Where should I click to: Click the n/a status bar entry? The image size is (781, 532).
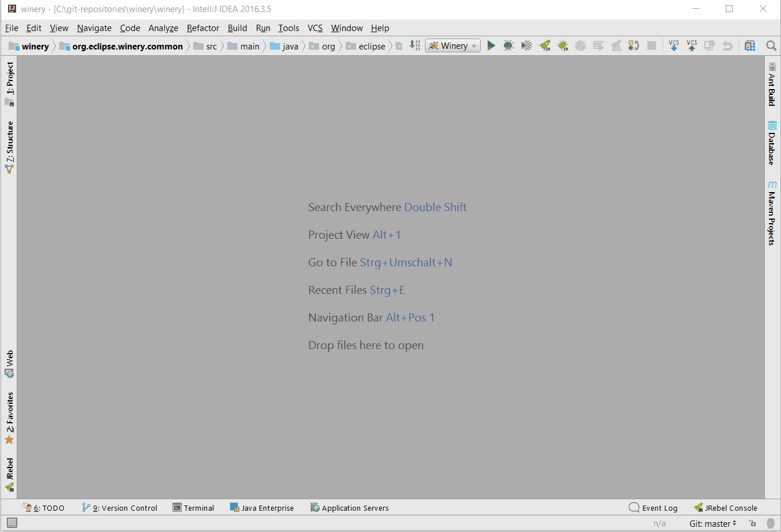[x=659, y=523]
